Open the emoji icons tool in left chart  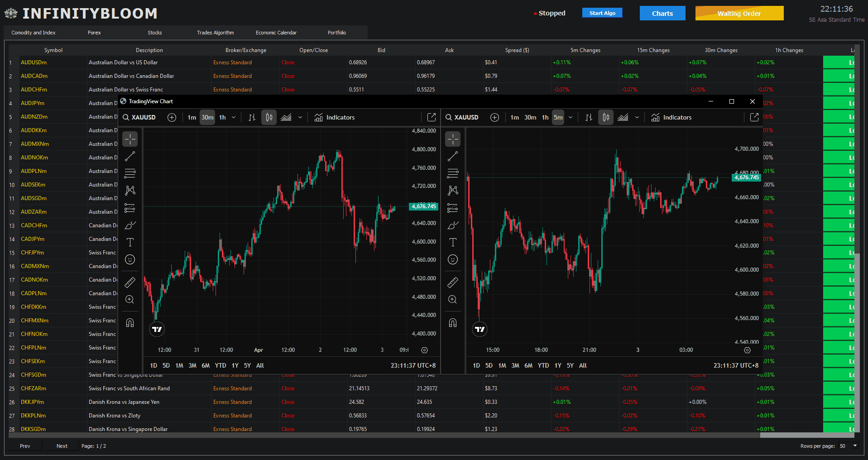click(x=130, y=259)
